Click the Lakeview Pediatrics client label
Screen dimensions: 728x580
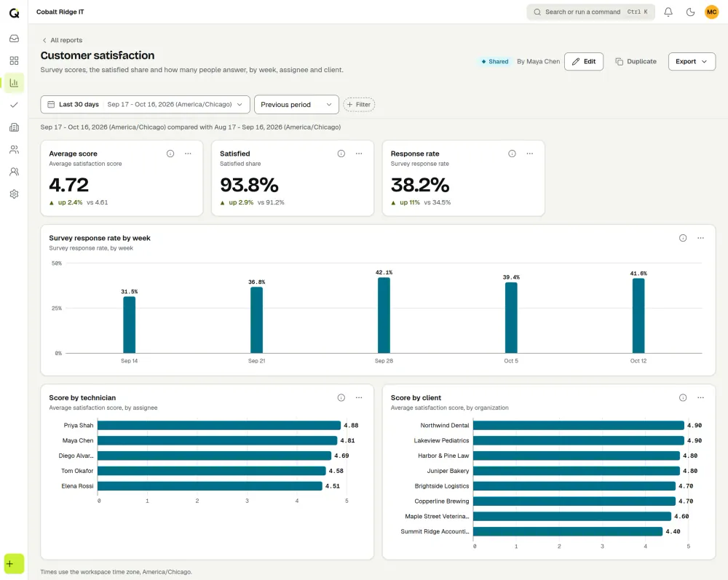(x=441, y=441)
